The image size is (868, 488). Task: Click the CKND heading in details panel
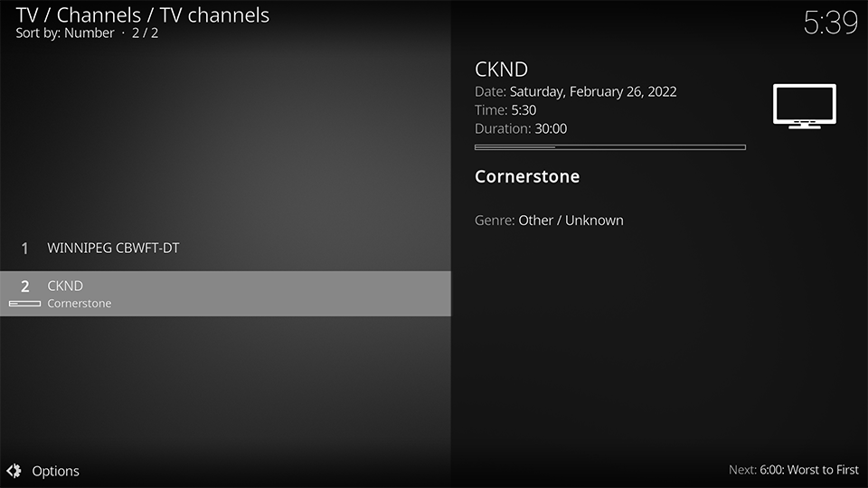coord(501,70)
